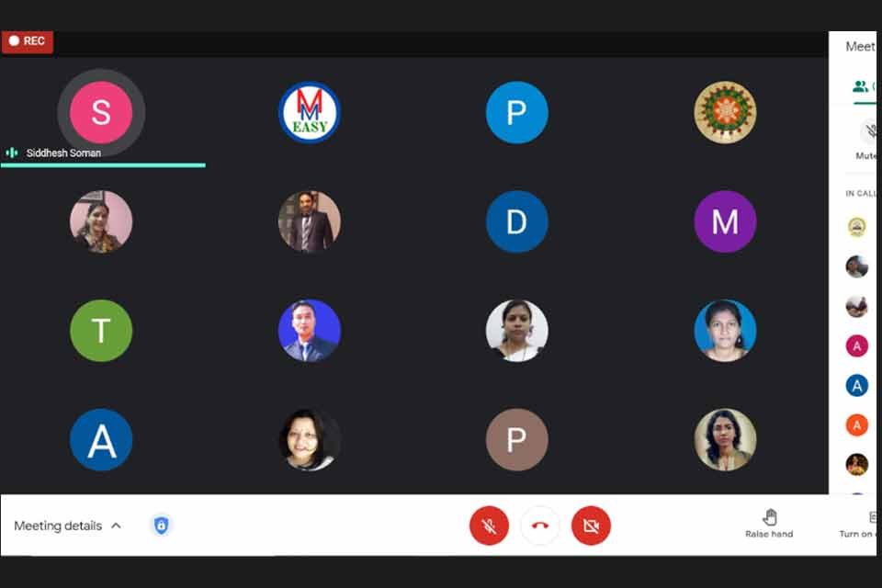Expand Meeting details chevron
The width and height of the screenshot is (882, 588).
[x=117, y=526]
